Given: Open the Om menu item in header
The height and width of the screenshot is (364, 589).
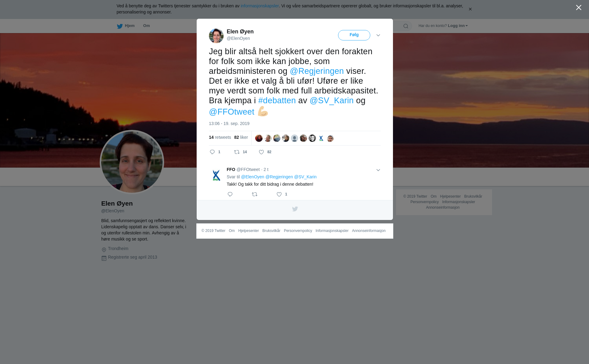Looking at the screenshot, I should (x=146, y=26).
